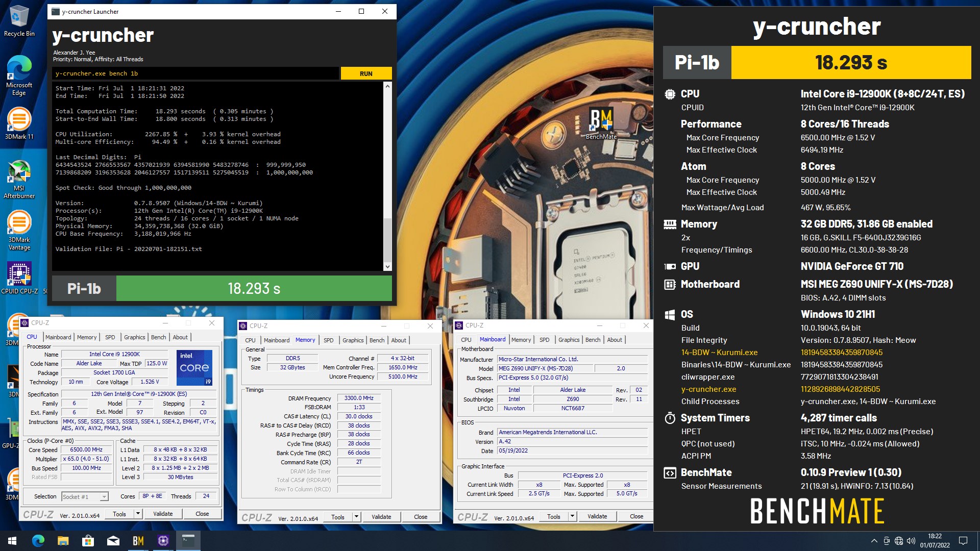Open the BenchMate desktop shortcut
980x551 pixels.
601,123
